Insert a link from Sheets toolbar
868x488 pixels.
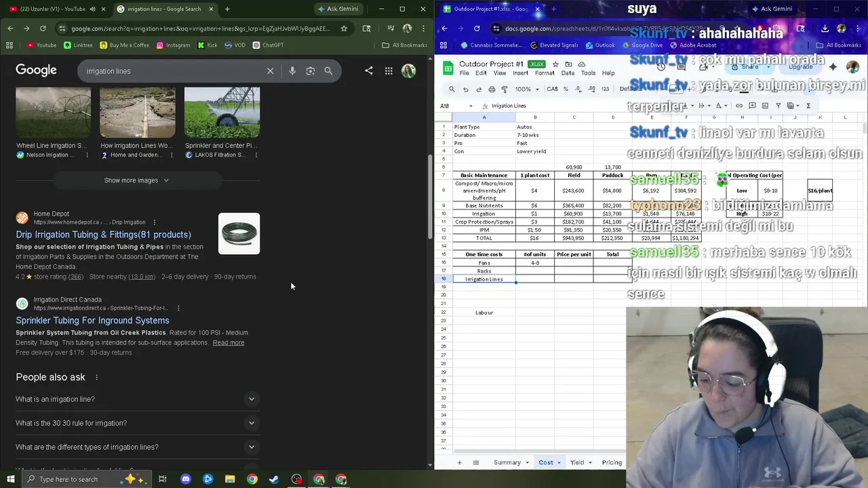click(x=739, y=106)
